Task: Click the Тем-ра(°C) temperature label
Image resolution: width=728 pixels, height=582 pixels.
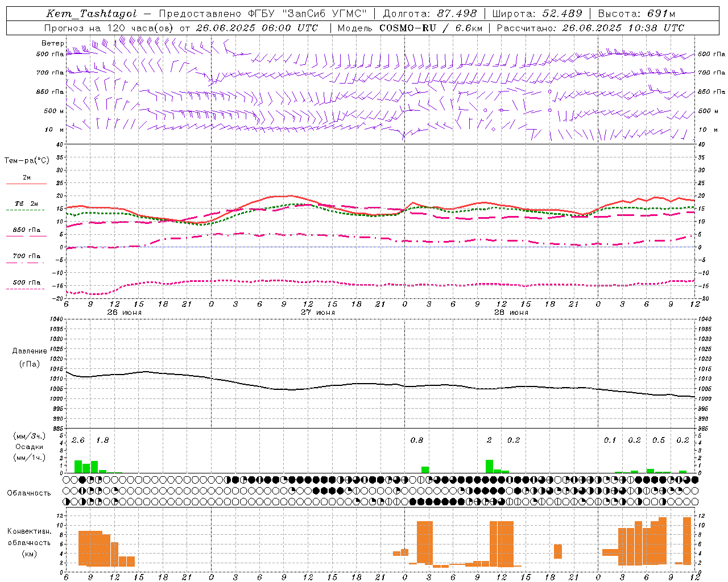Action: [27, 161]
